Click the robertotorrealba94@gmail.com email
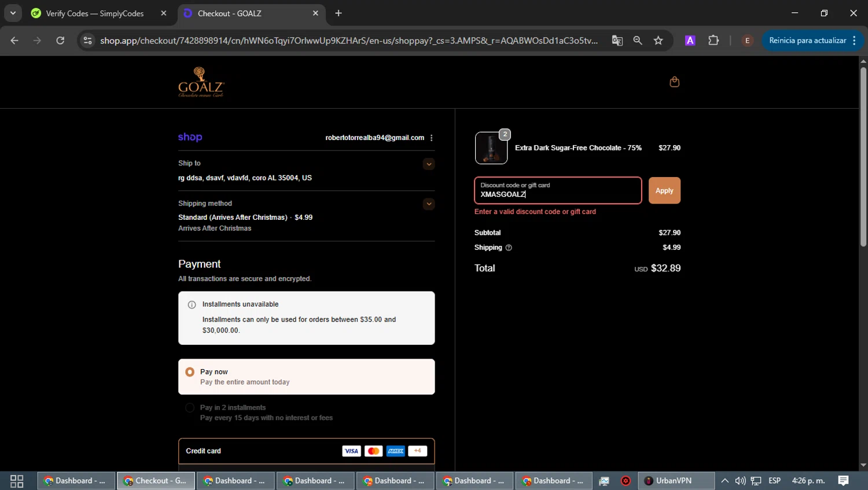Screen dimensions: 868x490 pyautogui.click(x=374, y=138)
